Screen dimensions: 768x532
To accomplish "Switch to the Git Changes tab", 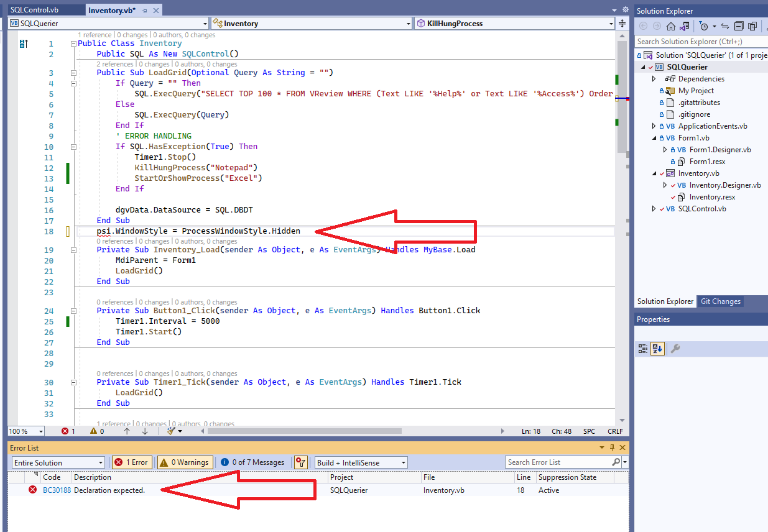I will pyautogui.click(x=720, y=301).
